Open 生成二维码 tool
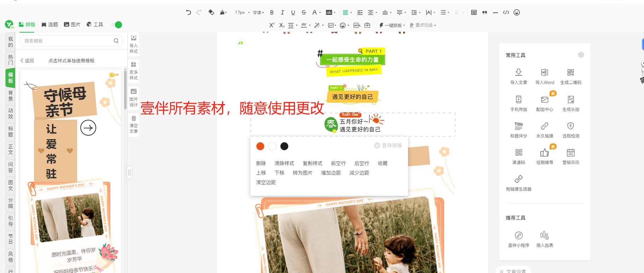The image size is (644, 273). [x=571, y=76]
